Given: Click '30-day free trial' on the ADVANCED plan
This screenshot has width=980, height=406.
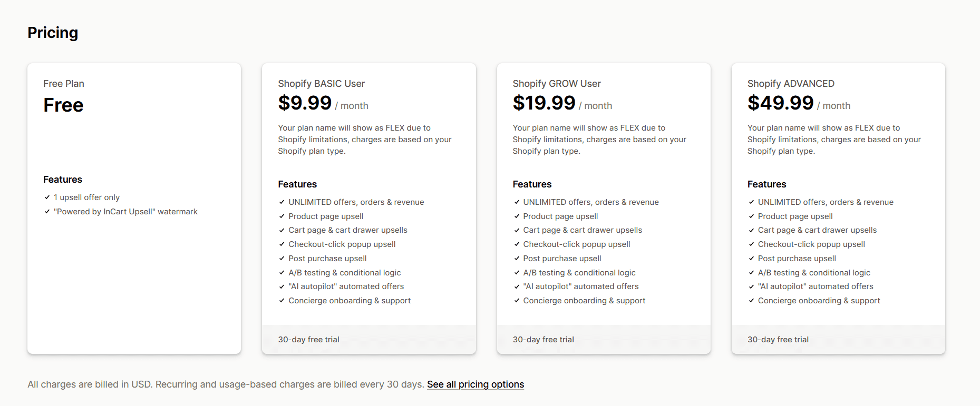Looking at the screenshot, I should (778, 340).
